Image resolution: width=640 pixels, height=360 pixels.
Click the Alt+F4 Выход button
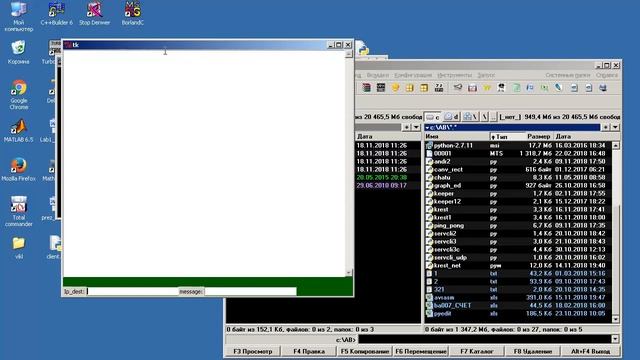click(x=590, y=351)
